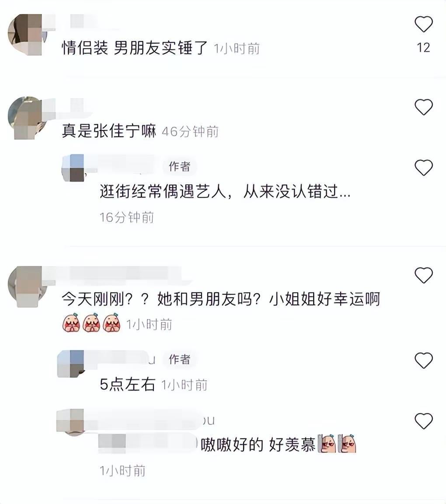Click the 作者 badge above 5点左右

(x=180, y=359)
